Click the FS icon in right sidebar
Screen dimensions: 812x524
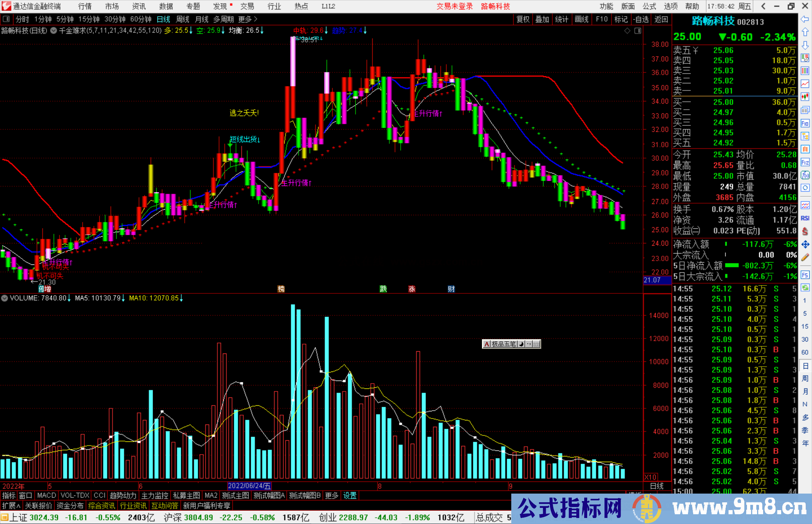(805, 275)
